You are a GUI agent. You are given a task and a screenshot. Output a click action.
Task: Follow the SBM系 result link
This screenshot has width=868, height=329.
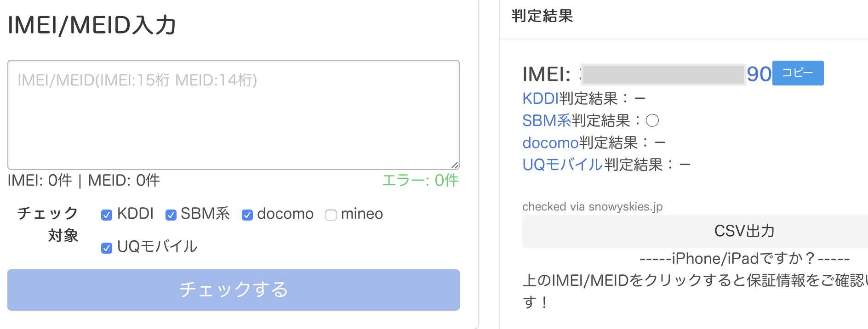[x=546, y=120]
